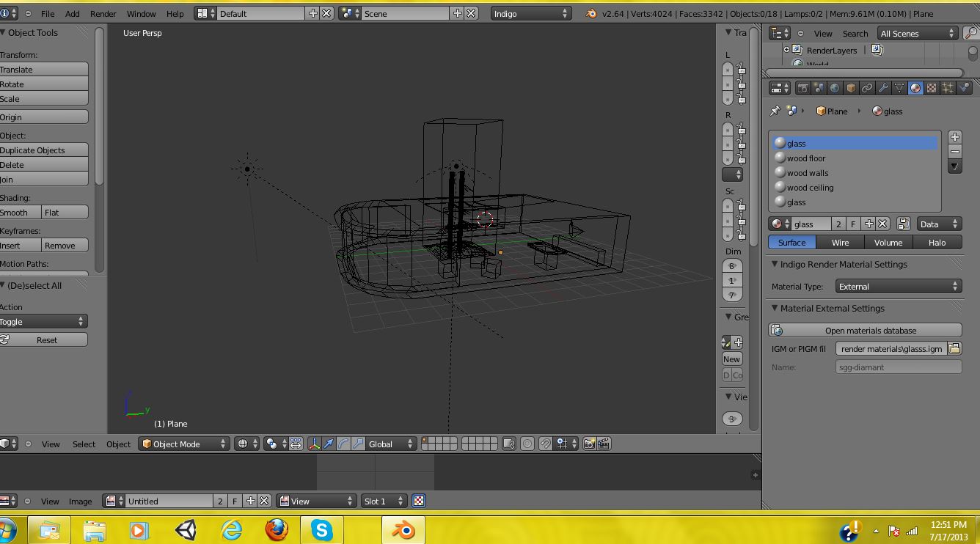The image size is (980, 544).
Task: Switch to the Modifiers wrench tab
Action: 883,88
